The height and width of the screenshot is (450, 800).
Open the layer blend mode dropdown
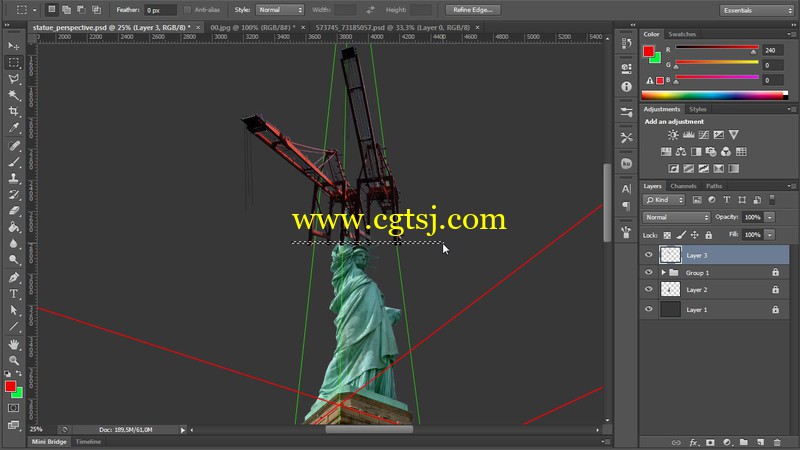tap(676, 217)
